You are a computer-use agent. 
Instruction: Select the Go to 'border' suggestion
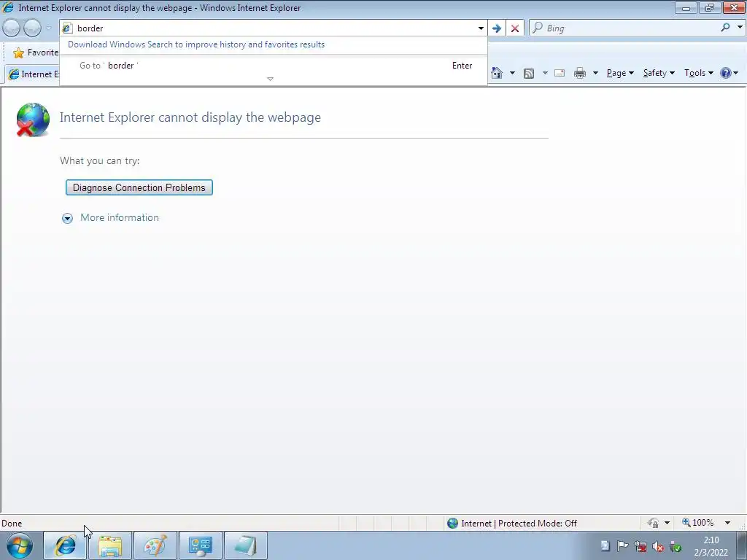coord(274,66)
